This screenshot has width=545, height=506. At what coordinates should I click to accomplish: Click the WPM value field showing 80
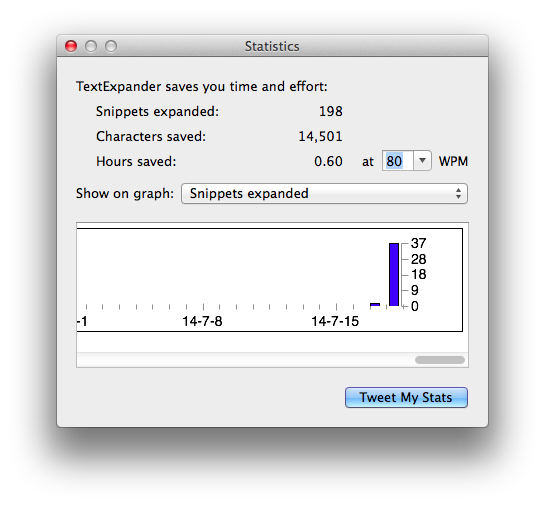tap(398, 161)
